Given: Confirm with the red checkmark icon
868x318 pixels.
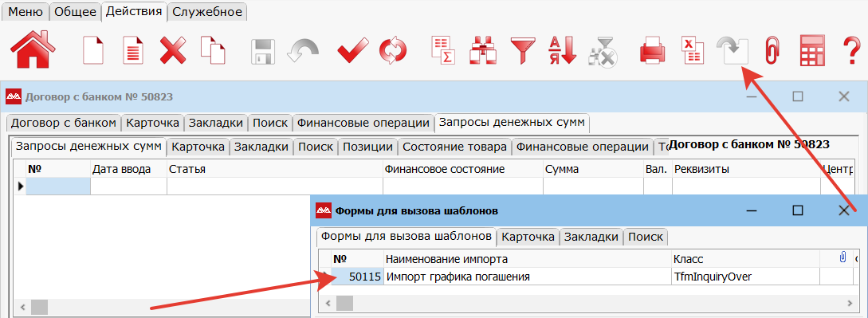Looking at the screenshot, I should tap(352, 49).
